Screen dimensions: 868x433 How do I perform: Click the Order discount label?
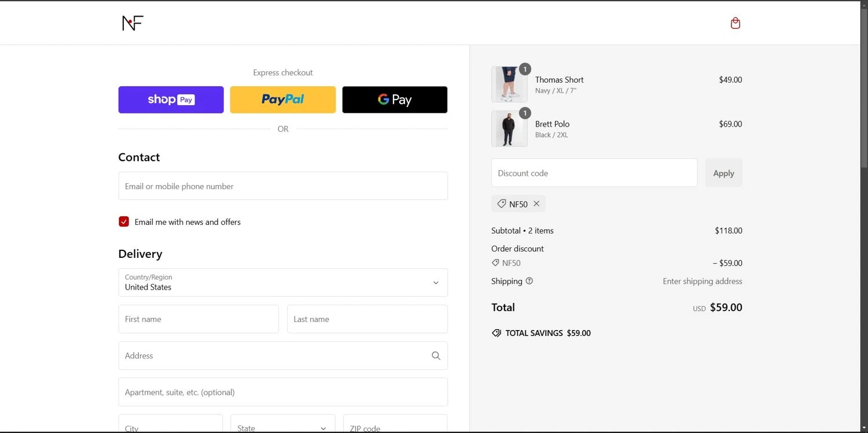(x=517, y=249)
